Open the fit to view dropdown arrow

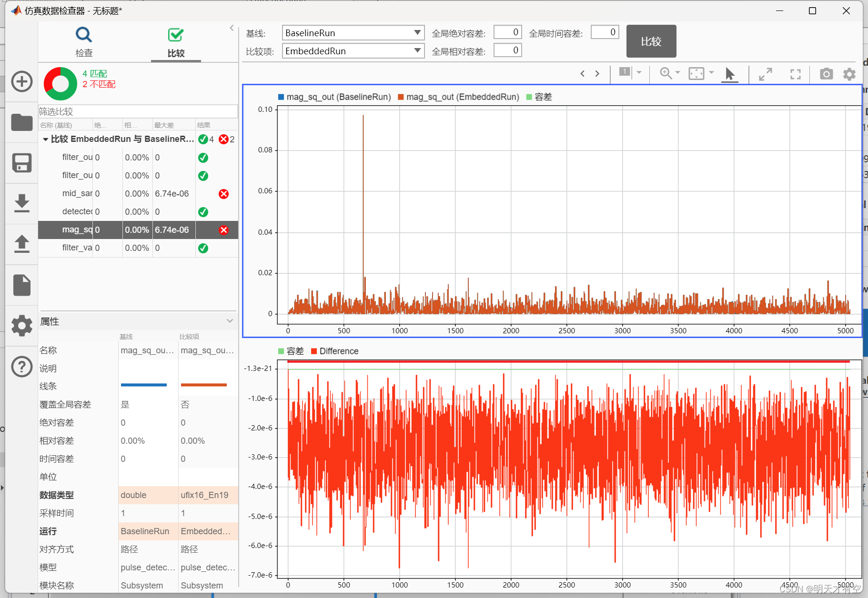coord(711,72)
